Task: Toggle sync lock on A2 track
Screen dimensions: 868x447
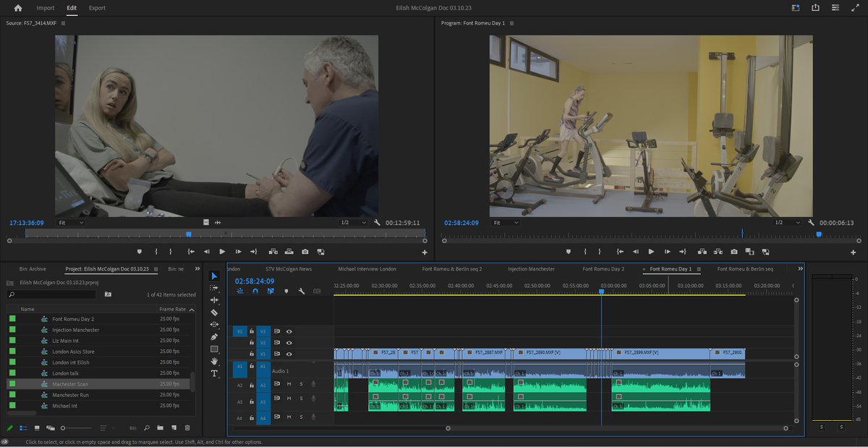Action: click(x=276, y=384)
